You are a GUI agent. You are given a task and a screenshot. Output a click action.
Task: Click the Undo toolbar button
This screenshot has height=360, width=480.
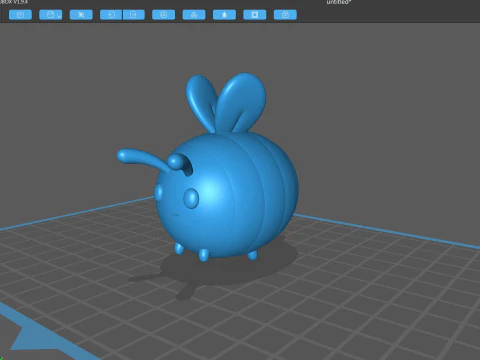click(x=111, y=15)
